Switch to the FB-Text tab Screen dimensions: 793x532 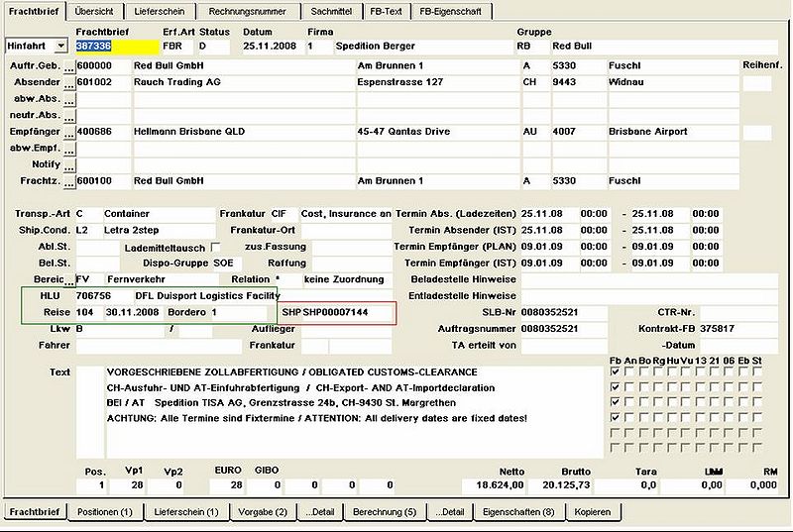tap(386, 11)
